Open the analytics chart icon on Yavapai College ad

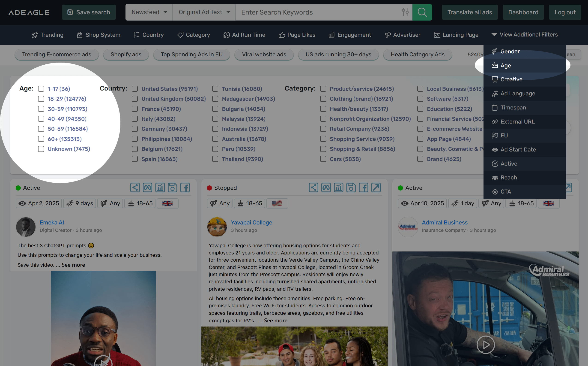click(338, 188)
